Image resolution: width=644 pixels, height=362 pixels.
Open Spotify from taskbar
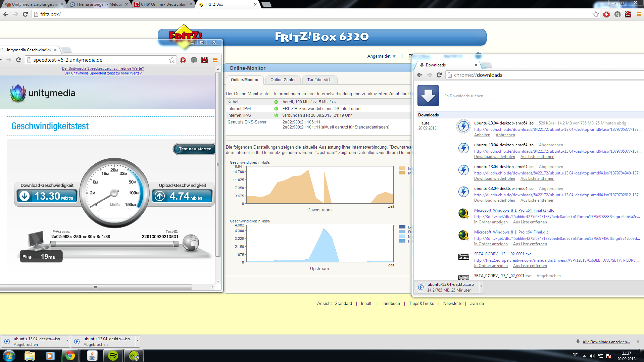pyautogui.click(x=113, y=356)
